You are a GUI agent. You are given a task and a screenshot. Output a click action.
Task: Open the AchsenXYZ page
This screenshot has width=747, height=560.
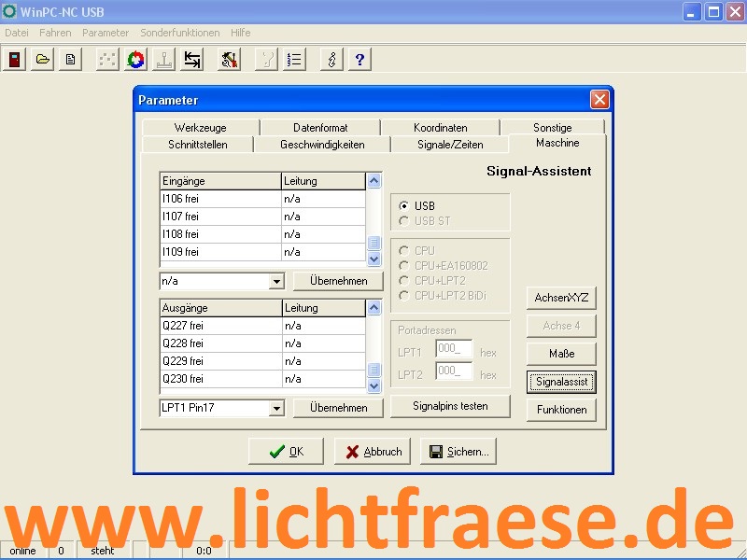(x=561, y=298)
